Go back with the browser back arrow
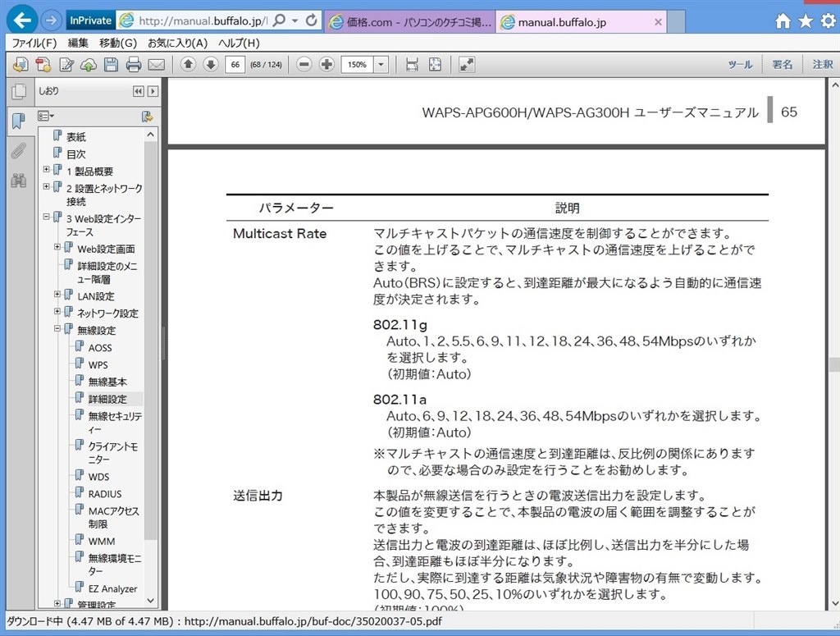The image size is (840, 636). coord(22,21)
